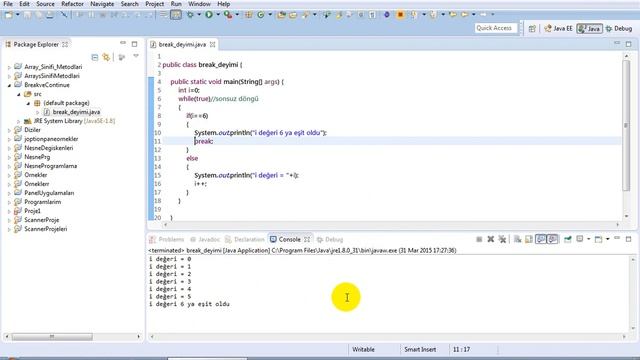Click the green Run button in toolbar

[209, 15]
